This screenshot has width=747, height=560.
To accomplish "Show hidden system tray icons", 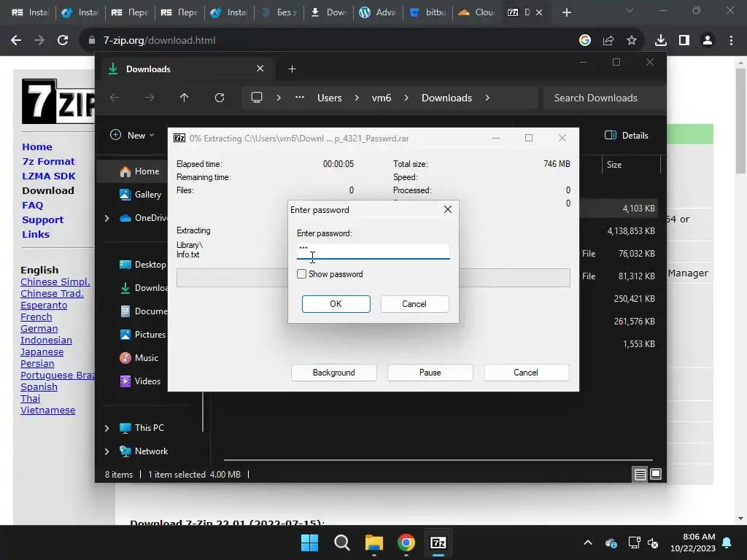I will pyautogui.click(x=588, y=542).
